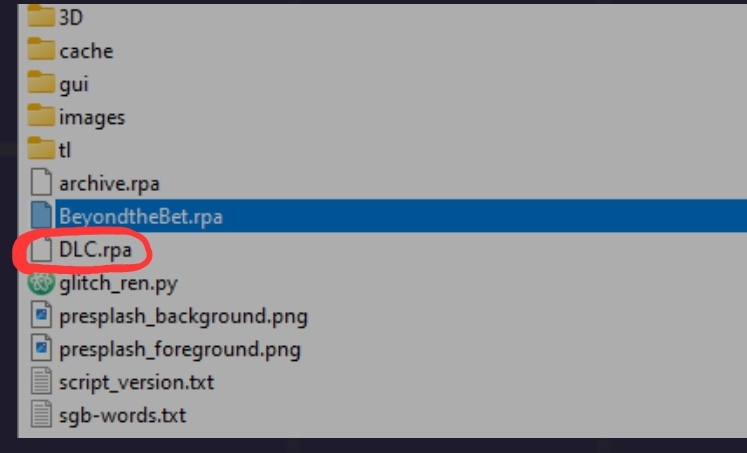Viewport: 747px width, 453px height.
Task: Click the BeyondtheBet.rpa file icon
Action: (41, 216)
